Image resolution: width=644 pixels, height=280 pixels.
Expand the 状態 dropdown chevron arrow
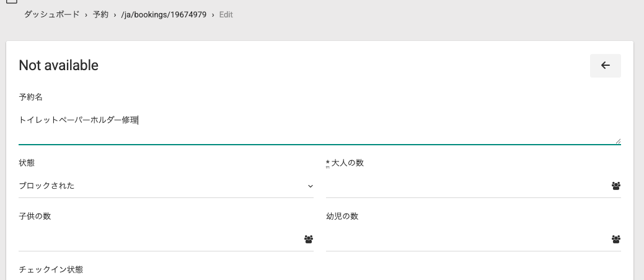310,186
